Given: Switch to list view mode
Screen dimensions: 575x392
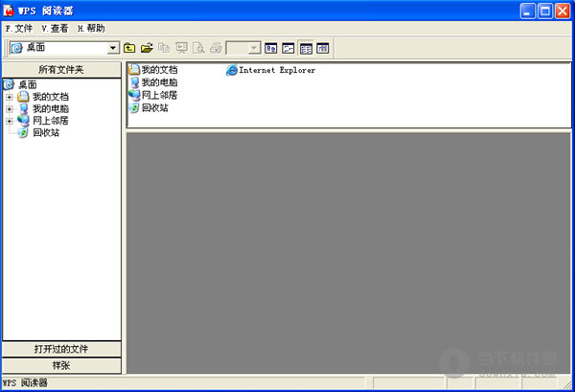Looking at the screenshot, I should click(306, 48).
